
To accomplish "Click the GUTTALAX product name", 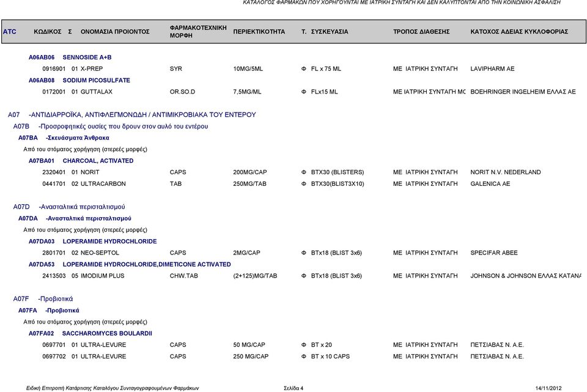I will click(96, 92).
